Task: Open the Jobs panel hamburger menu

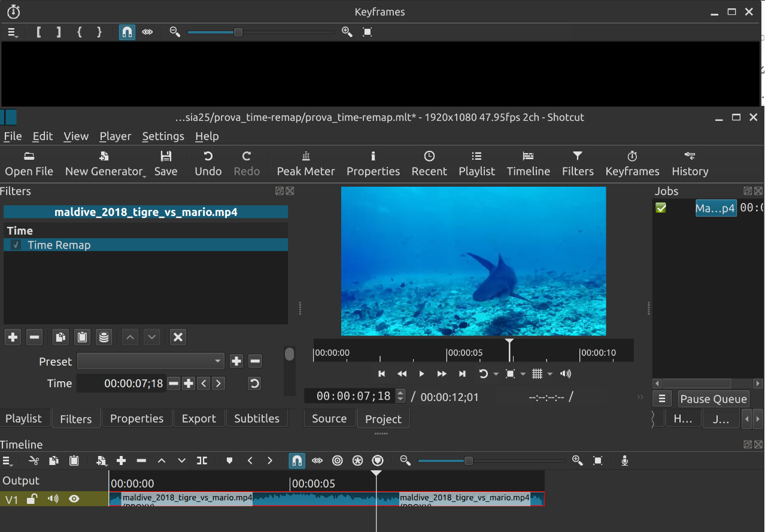Action: click(x=662, y=399)
